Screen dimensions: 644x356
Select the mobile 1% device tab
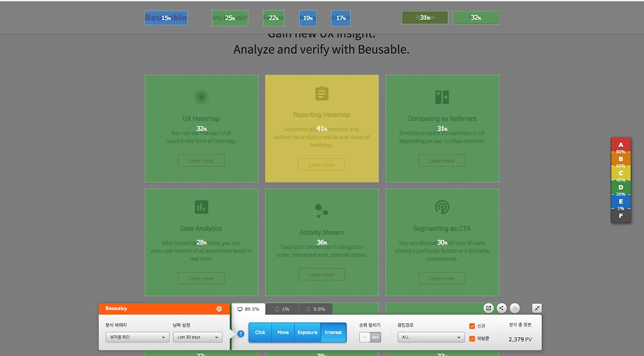[282, 309]
